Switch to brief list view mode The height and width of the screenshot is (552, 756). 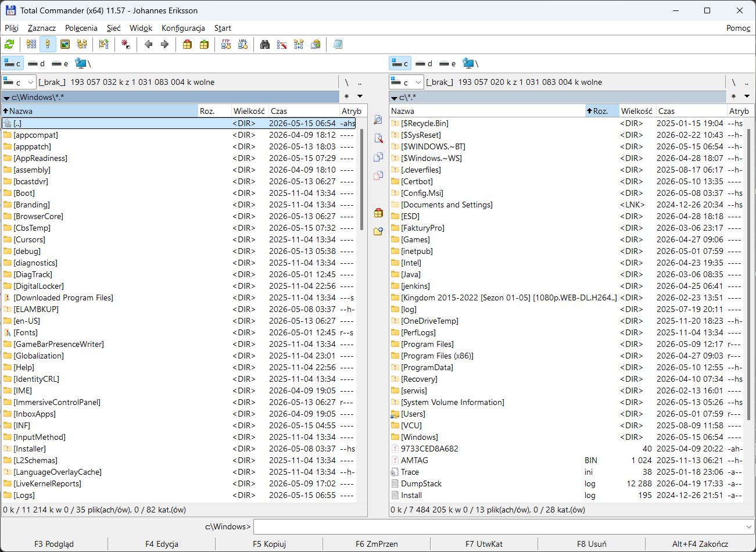pos(31,44)
